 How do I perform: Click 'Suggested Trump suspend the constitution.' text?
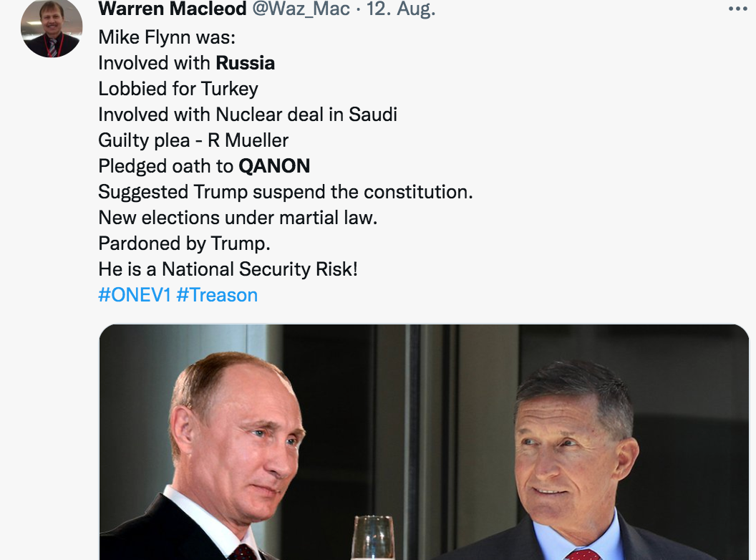coord(285,191)
